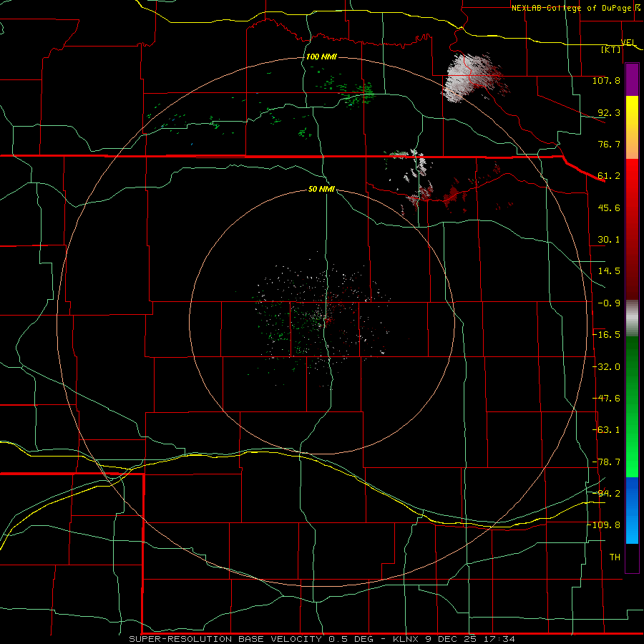The image size is (644, 644).
Task: Select the 76.7 scale value
Action: (x=609, y=144)
